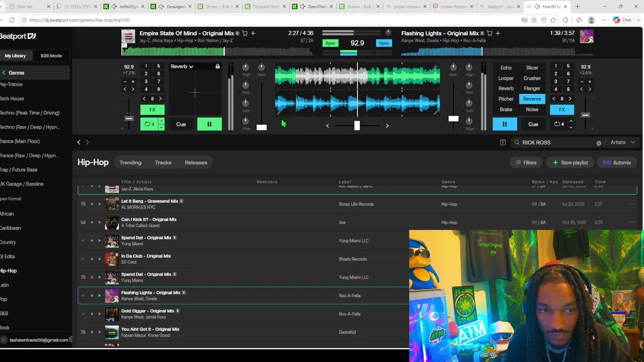Shift left deck beat jump size down

click(144, 99)
